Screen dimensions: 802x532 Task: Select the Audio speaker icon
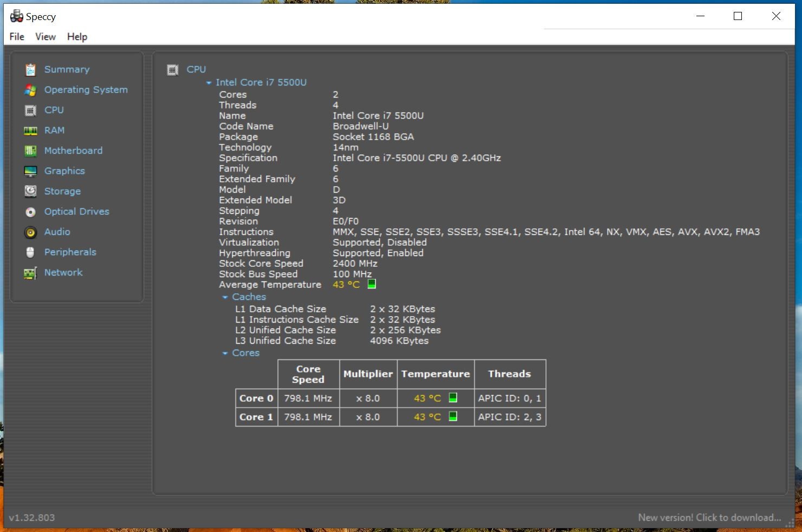point(30,232)
